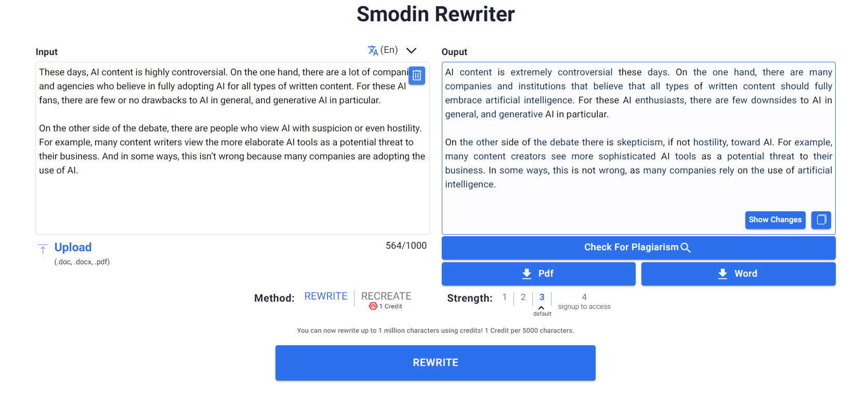Image resolution: width=868 pixels, height=393 pixels.
Task: Click the copy output icon
Action: coord(821,220)
